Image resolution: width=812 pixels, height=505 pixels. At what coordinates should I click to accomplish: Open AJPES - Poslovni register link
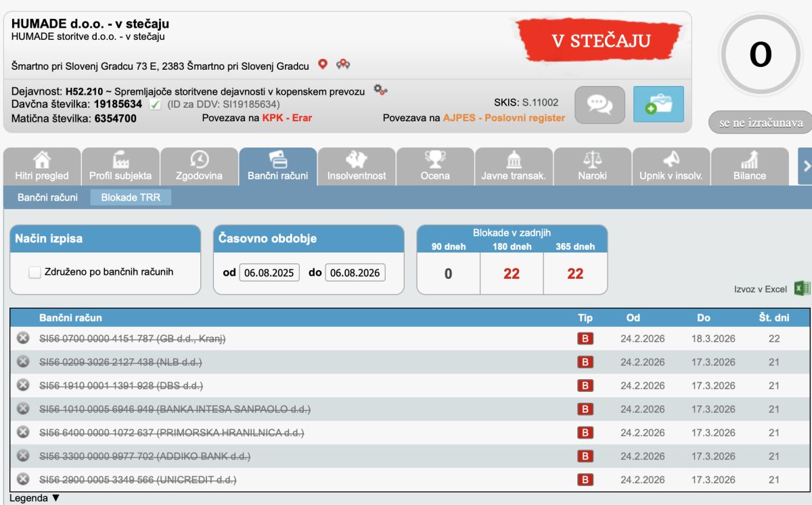(x=504, y=118)
